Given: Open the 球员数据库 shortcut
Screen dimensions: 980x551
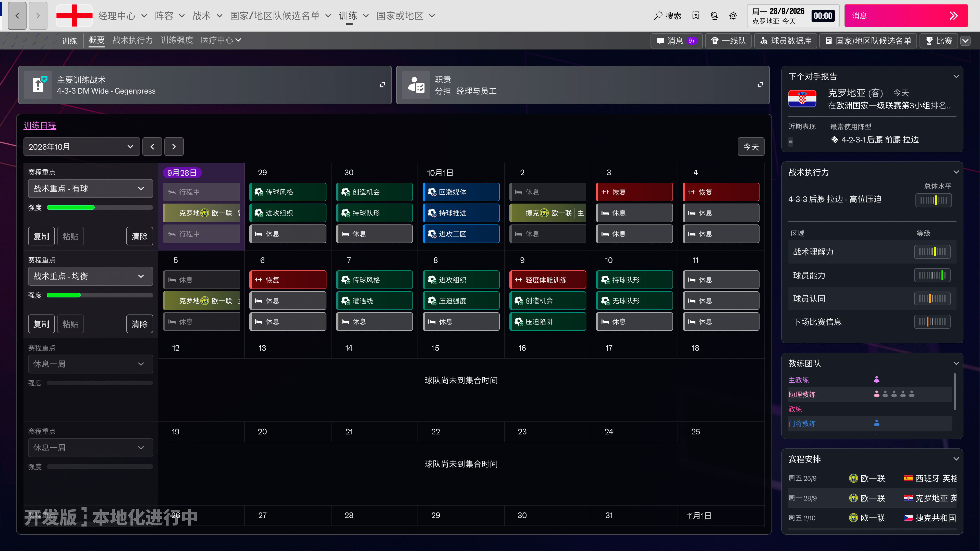Looking at the screenshot, I should click(x=786, y=41).
